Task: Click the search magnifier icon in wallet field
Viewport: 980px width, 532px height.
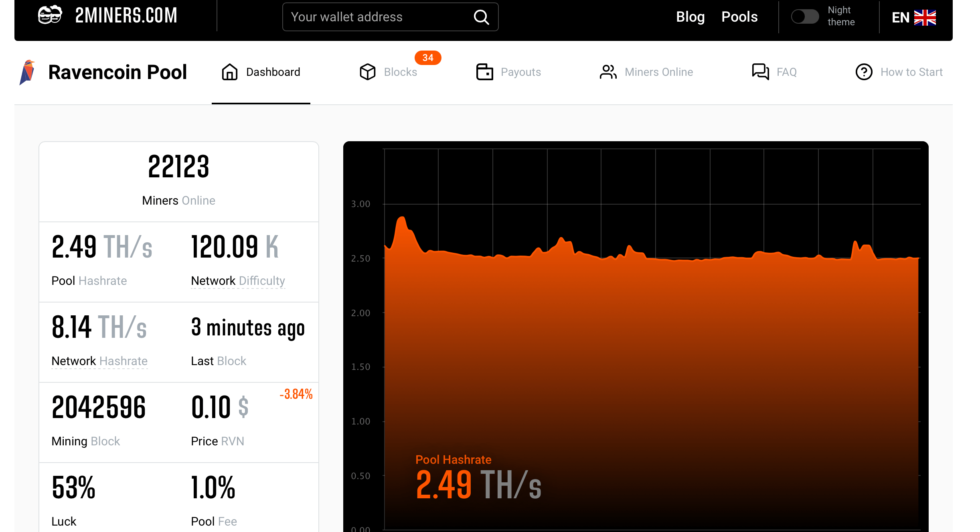Action: (x=482, y=18)
